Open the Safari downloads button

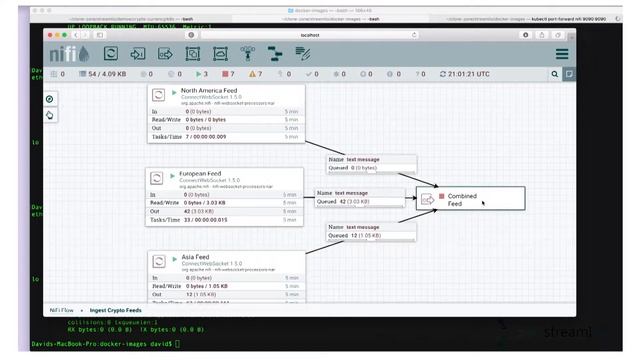[x=525, y=35]
